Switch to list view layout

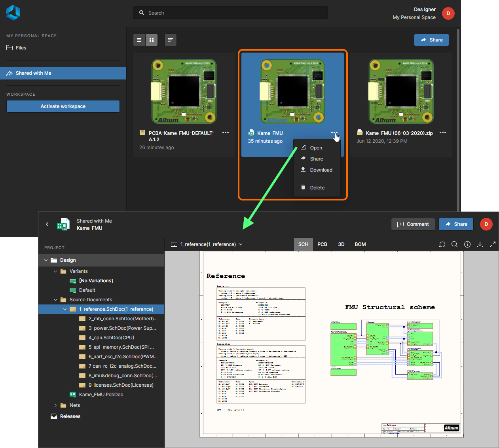pos(139,40)
